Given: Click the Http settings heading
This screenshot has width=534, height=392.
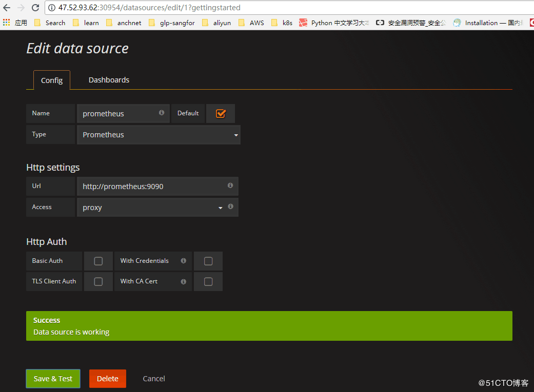Looking at the screenshot, I should point(53,168).
